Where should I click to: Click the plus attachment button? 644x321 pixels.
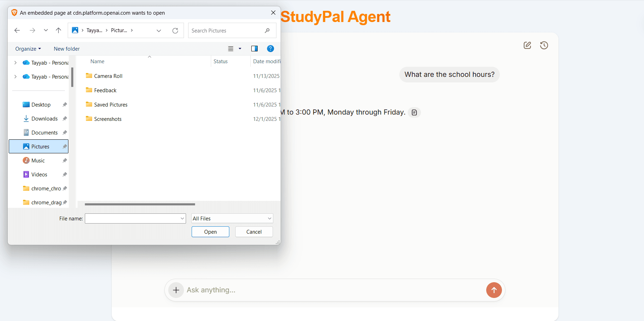pyautogui.click(x=176, y=290)
